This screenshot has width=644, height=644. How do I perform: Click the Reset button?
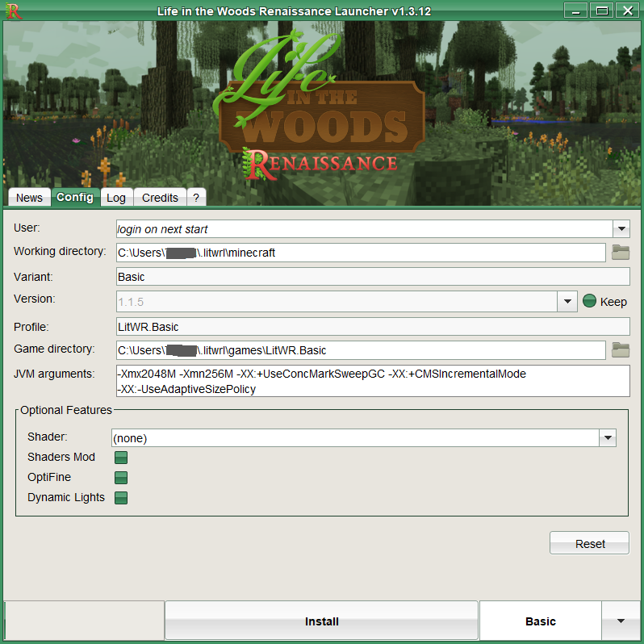pyautogui.click(x=589, y=543)
